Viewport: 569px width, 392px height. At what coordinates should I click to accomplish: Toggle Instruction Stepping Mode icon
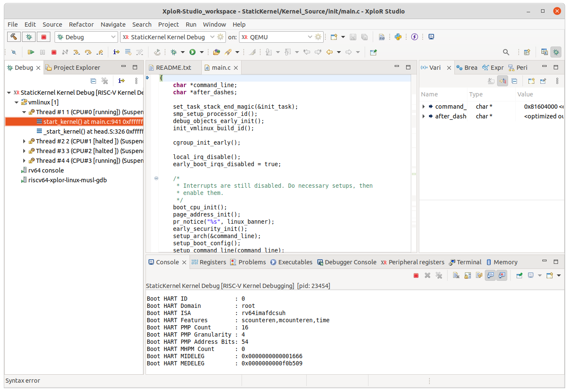(x=116, y=52)
